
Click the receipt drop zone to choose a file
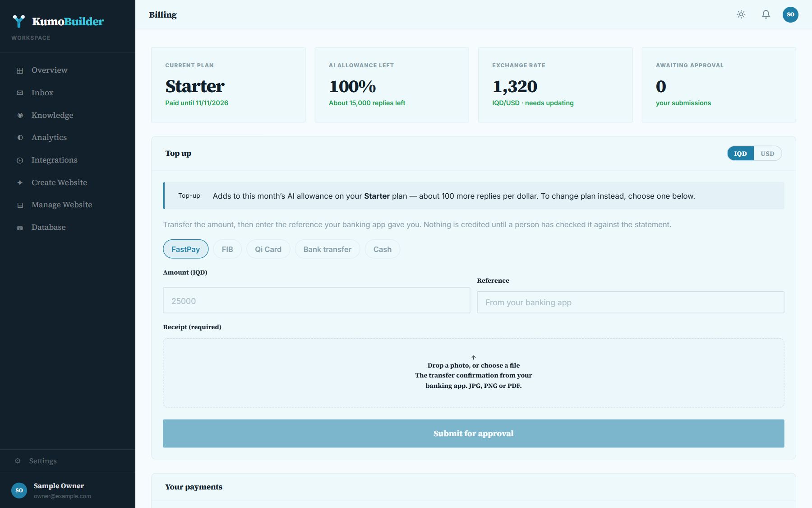(474, 373)
